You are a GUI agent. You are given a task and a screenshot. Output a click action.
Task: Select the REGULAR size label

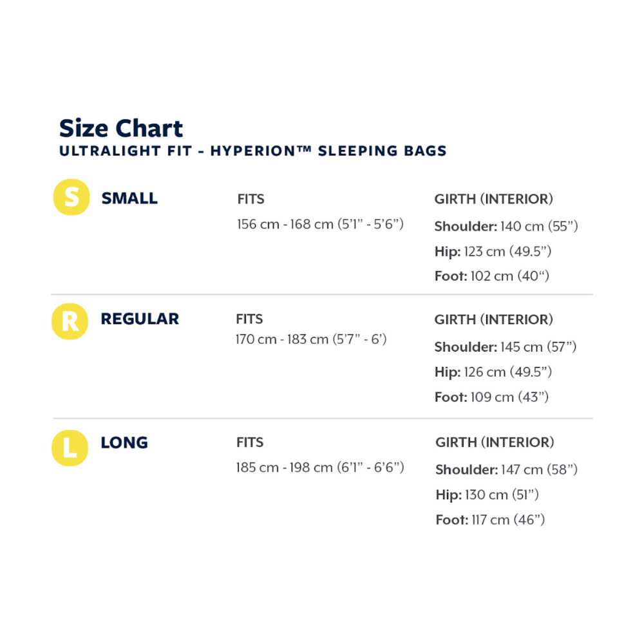click(x=140, y=319)
